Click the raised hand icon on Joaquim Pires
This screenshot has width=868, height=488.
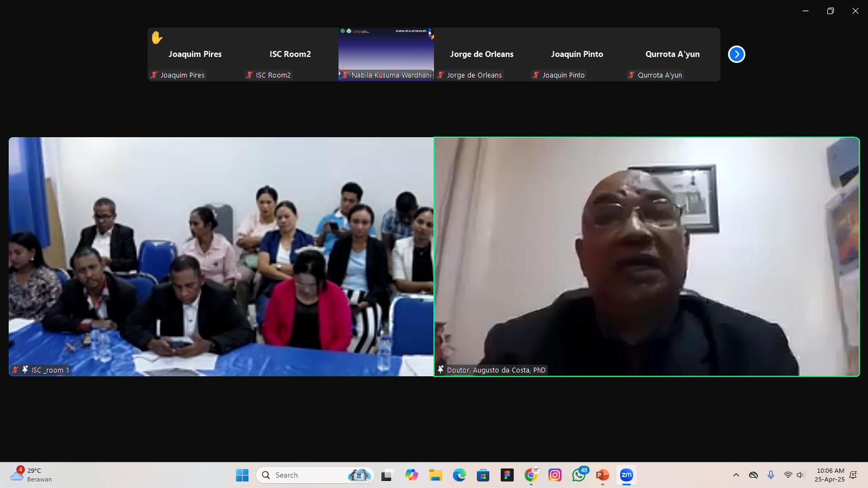click(157, 37)
